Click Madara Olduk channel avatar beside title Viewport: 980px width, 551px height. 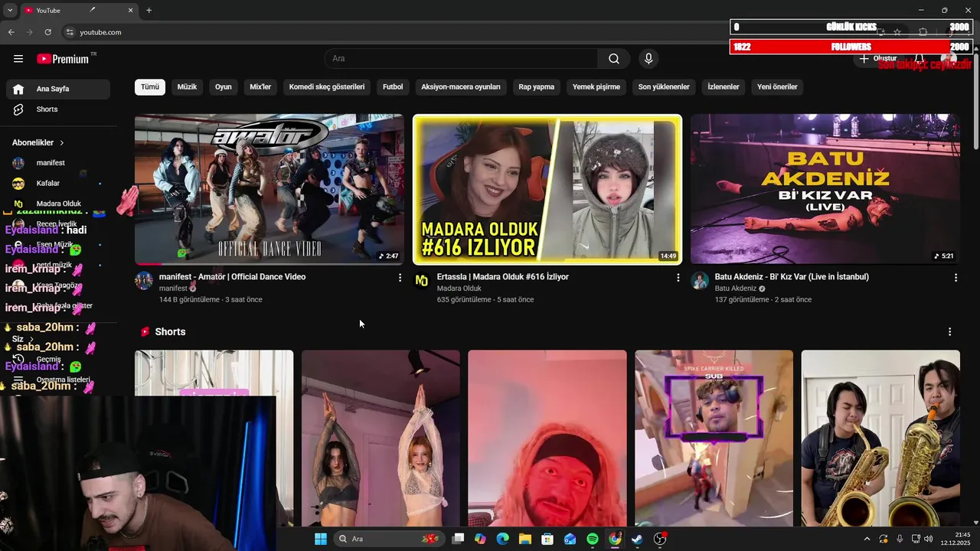click(422, 281)
